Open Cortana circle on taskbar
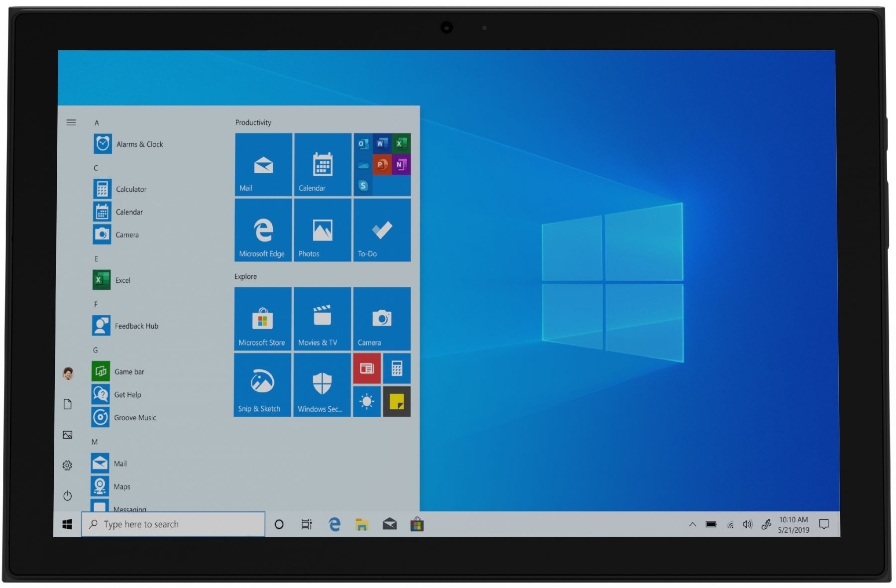 coord(279,524)
